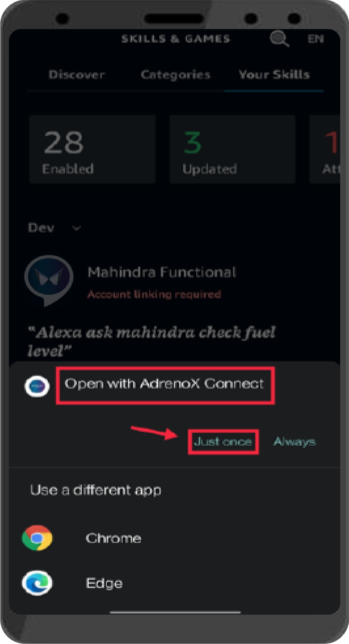Open search in Skills & Games header
This screenshot has height=644, width=349.
pos(279,39)
